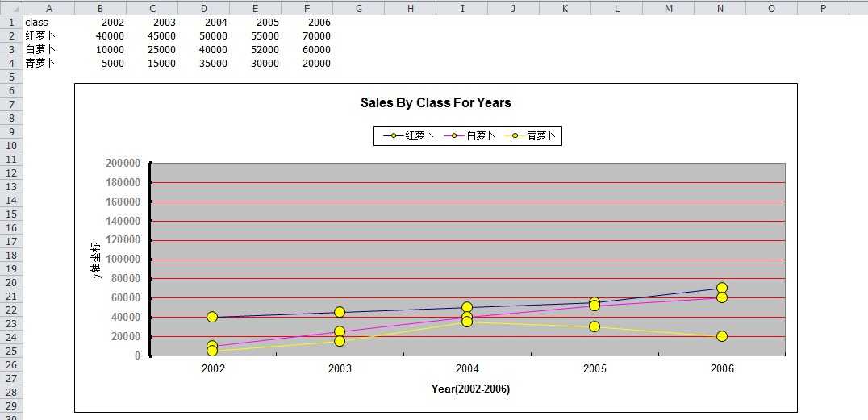The height and width of the screenshot is (420, 868).
Task: Click 白萝卜 data marker at 2006
Action: point(722,297)
